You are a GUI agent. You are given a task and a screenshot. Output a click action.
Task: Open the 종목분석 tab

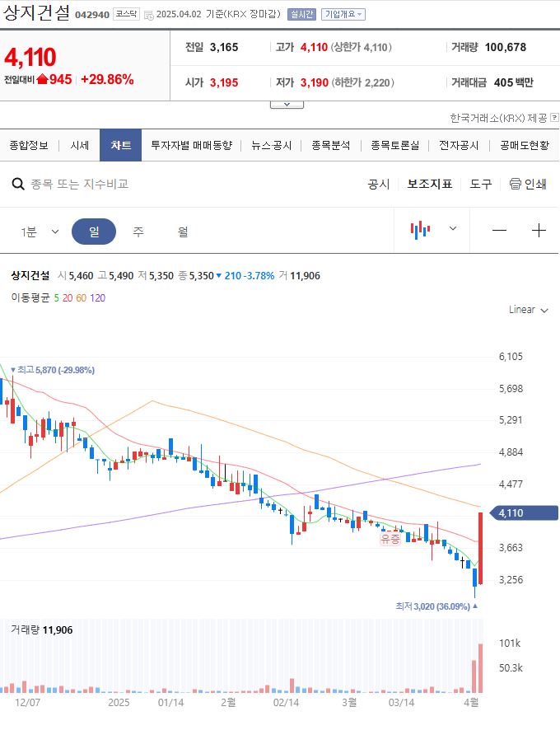click(x=331, y=145)
